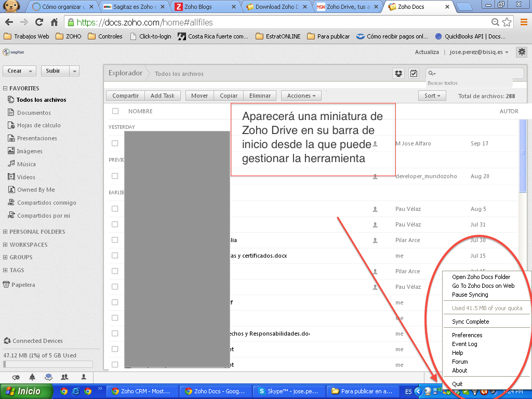Tick the checkbox for Pau Vélaz Aug 5 file
The height and width of the screenshot is (399, 532).
[115, 209]
